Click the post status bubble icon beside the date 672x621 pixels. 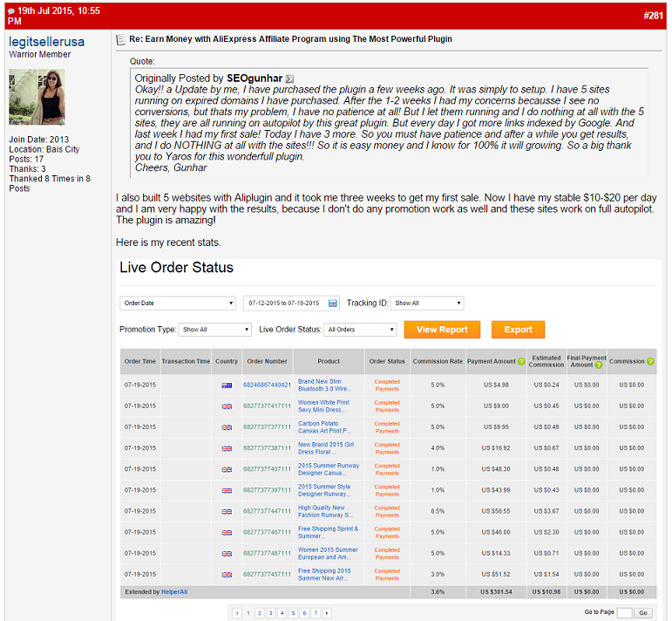point(11,11)
